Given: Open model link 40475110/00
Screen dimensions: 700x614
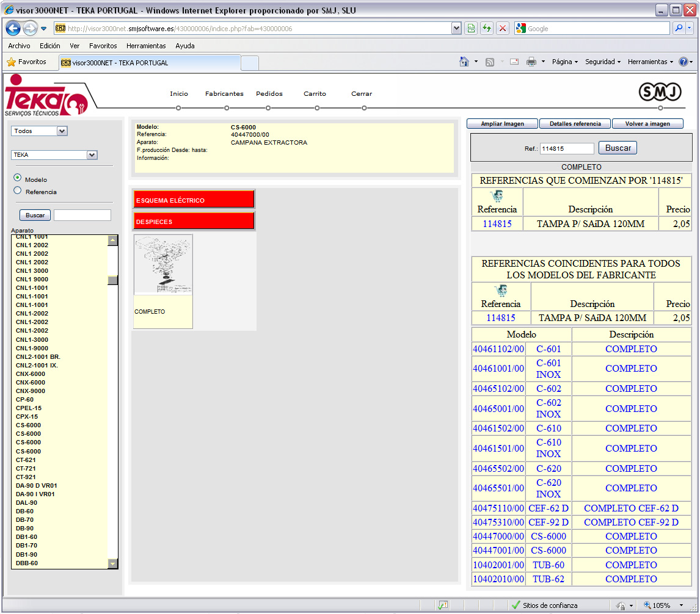Looking at the screenshot, I should (x=498, y=508).
